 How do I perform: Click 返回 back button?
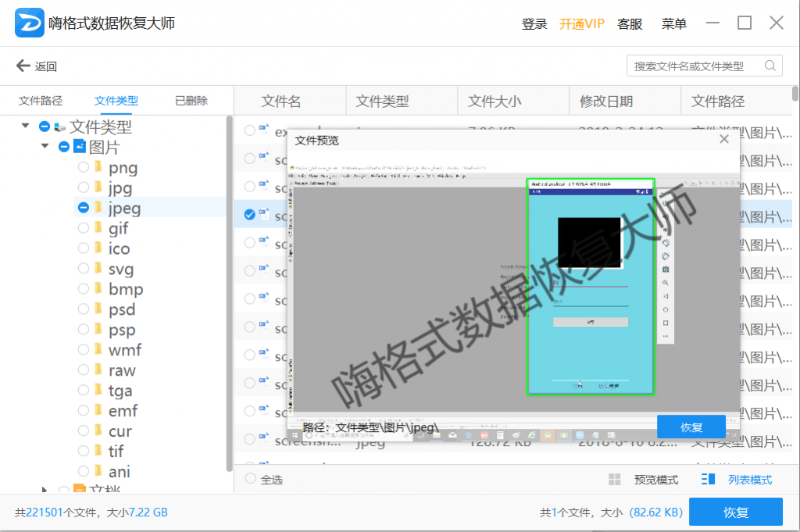pos(37,66)
